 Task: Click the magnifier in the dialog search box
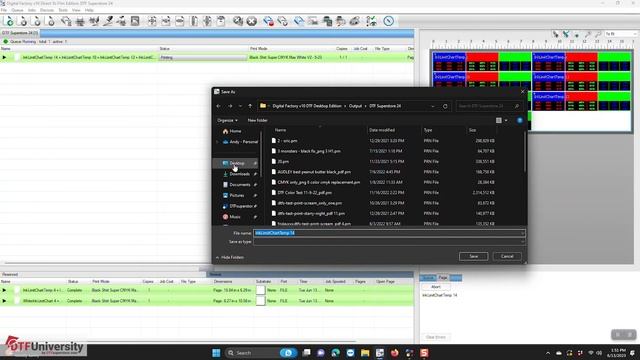517,106
